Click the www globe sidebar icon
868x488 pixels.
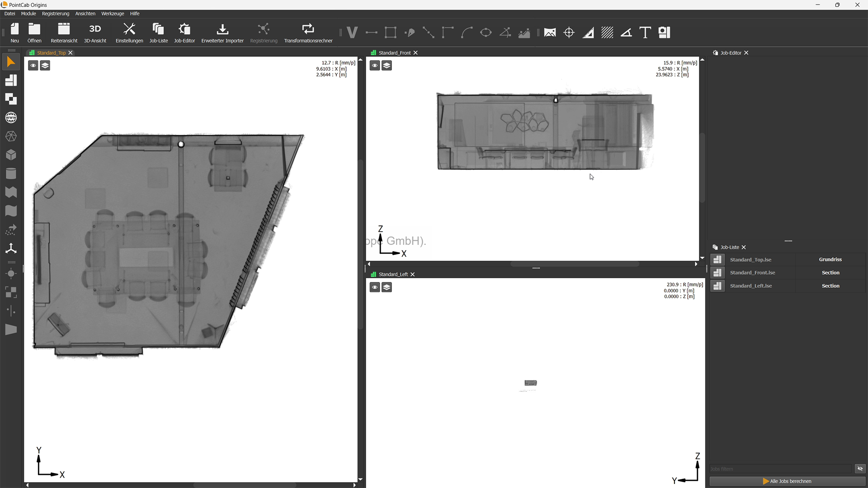pyautogui.click(x=11, y=118)
